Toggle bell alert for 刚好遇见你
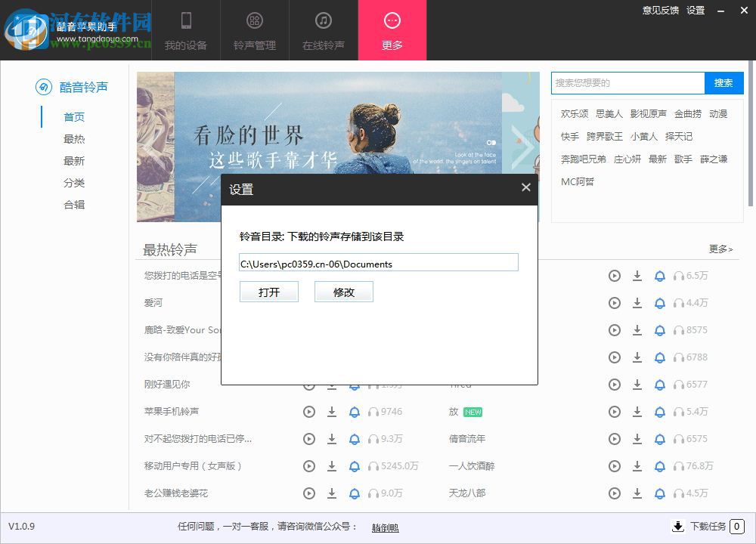The height and width of the screenshot is (544, 756). (355, 385)
